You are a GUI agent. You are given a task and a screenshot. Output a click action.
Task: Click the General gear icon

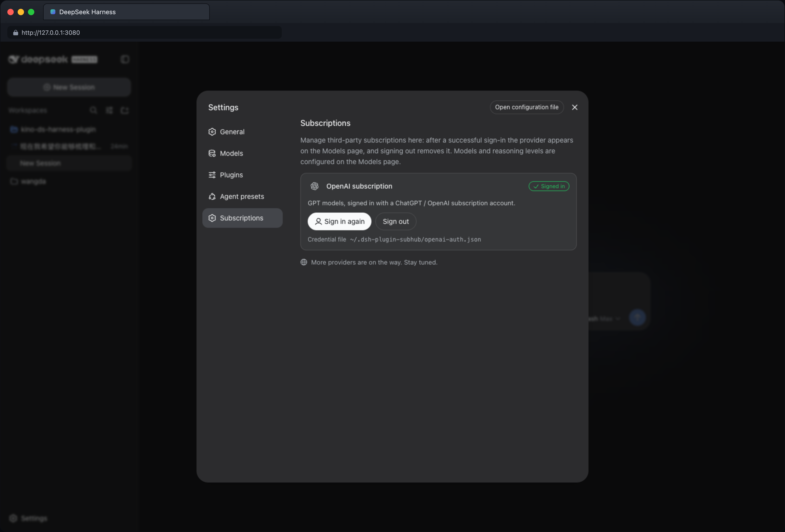212,132
